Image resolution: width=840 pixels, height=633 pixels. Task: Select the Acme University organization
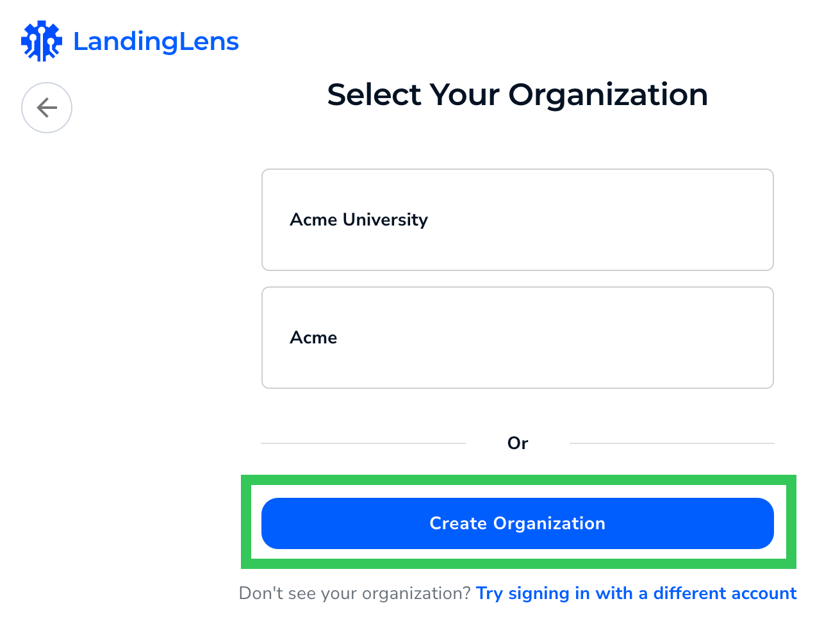(517, 219)
